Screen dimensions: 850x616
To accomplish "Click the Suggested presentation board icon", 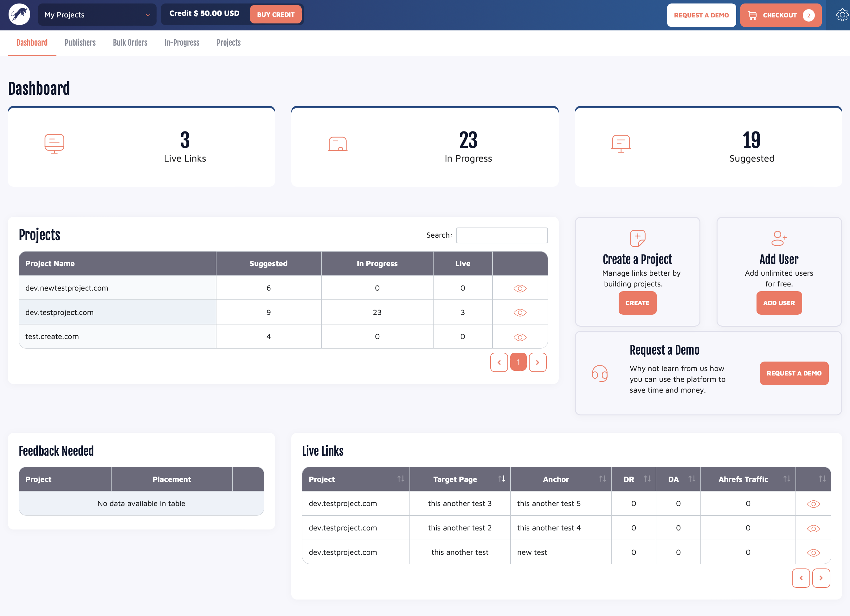I will pos(621,144).
